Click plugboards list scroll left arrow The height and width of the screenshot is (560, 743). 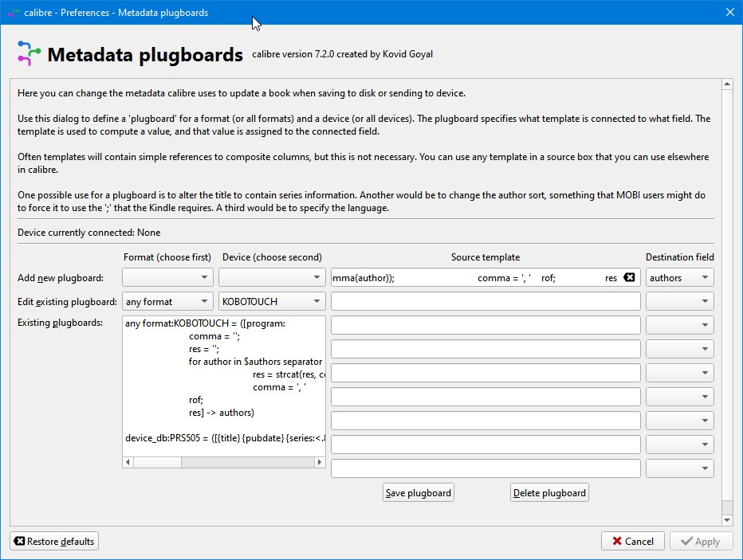click(128, 462)
